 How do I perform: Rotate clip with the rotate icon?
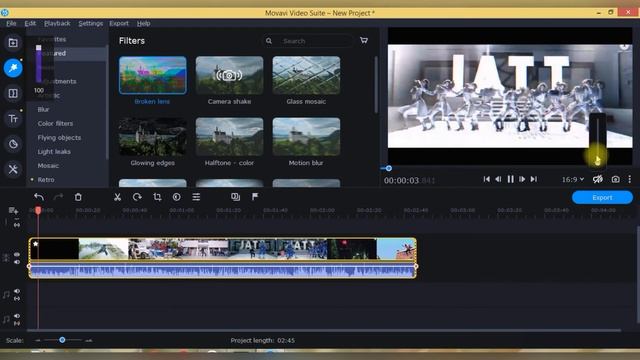pyautogui.click(x=137, y=197)
